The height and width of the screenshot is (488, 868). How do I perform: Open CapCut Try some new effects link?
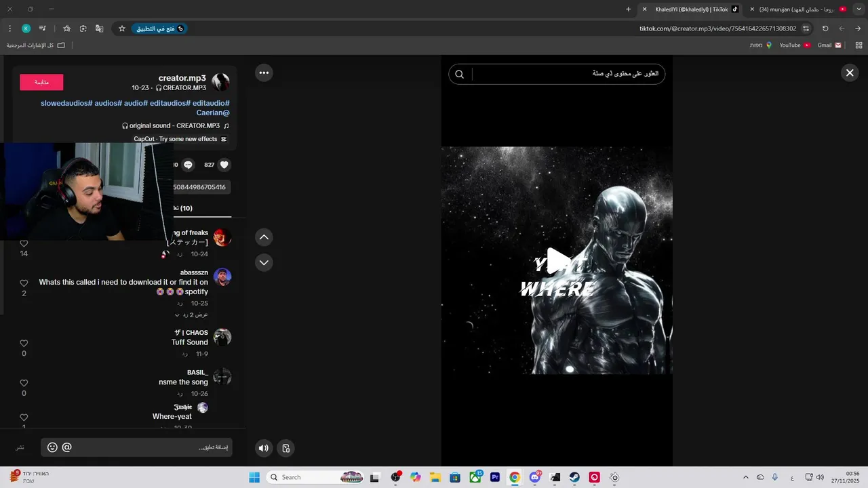pyautogui.click(x=180, y=139)
